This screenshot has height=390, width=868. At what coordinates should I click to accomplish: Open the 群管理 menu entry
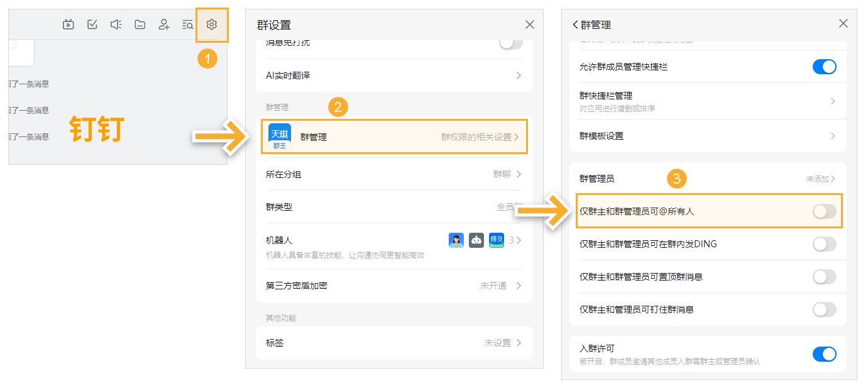(x=394, y=137)
